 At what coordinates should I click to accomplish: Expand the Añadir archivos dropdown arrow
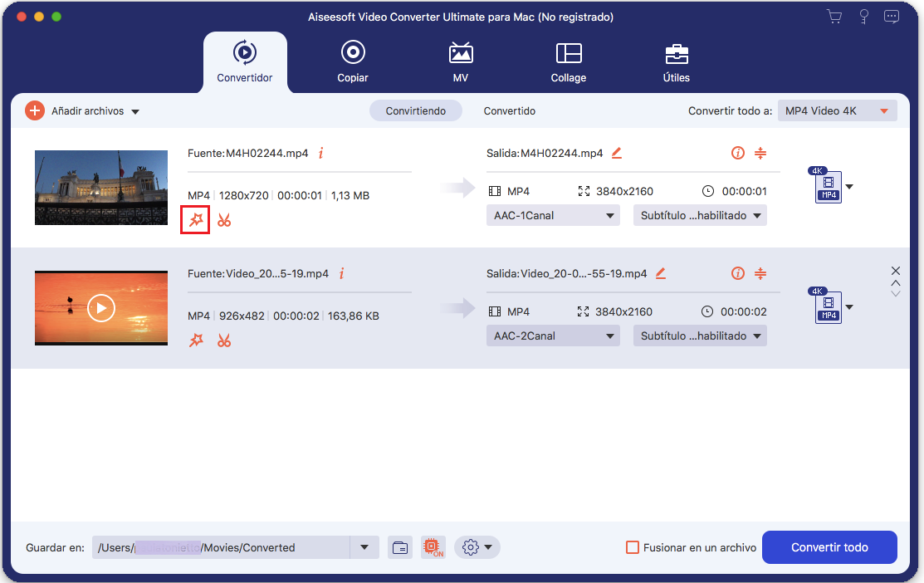tap(135, 111)
